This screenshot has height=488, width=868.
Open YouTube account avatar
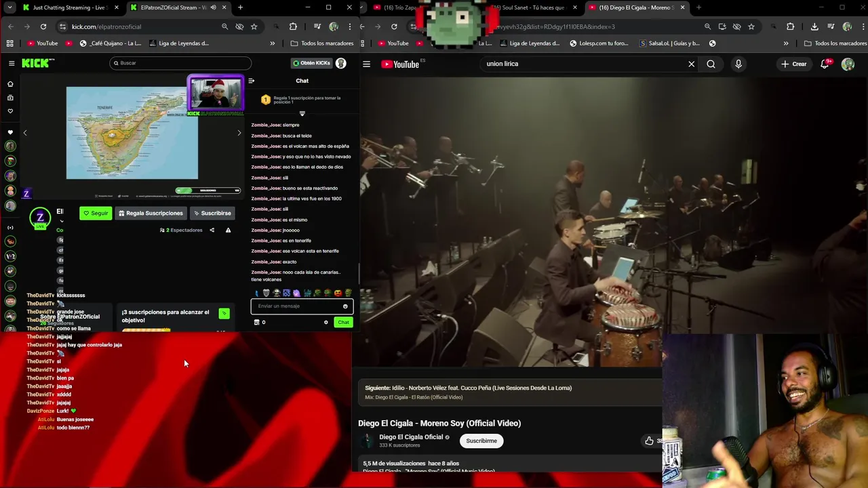(848, 64)
